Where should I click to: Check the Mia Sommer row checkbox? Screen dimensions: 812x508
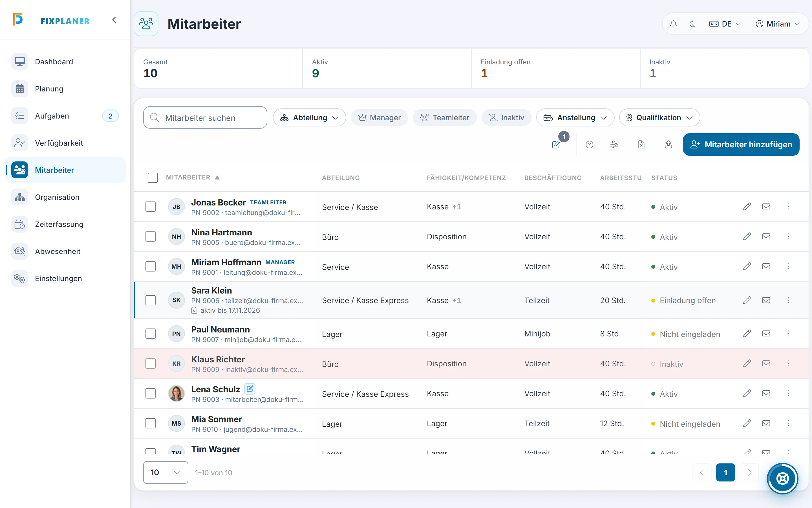pos(151,423)
